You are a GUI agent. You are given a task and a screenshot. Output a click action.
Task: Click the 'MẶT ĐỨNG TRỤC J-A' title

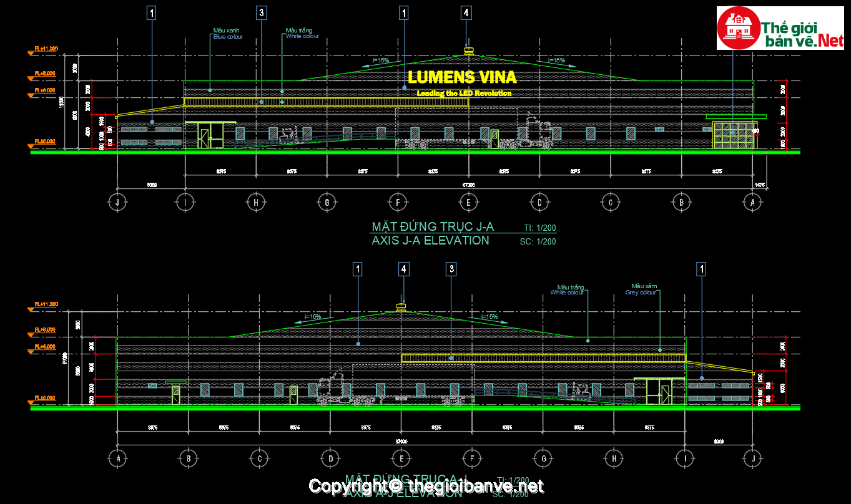pyautogui.click(x=433, y=226)
